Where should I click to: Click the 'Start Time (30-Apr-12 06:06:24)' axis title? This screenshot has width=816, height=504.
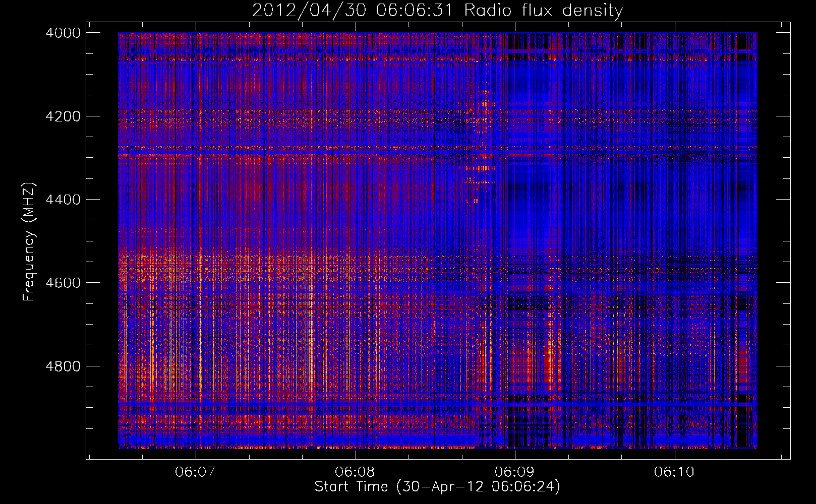pos(437,487)
